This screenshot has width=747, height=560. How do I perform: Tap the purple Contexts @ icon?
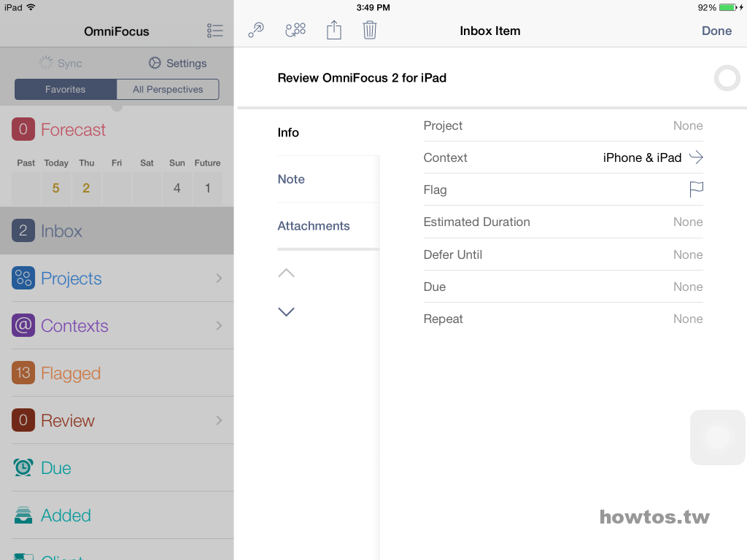click(x=23, y=325)
